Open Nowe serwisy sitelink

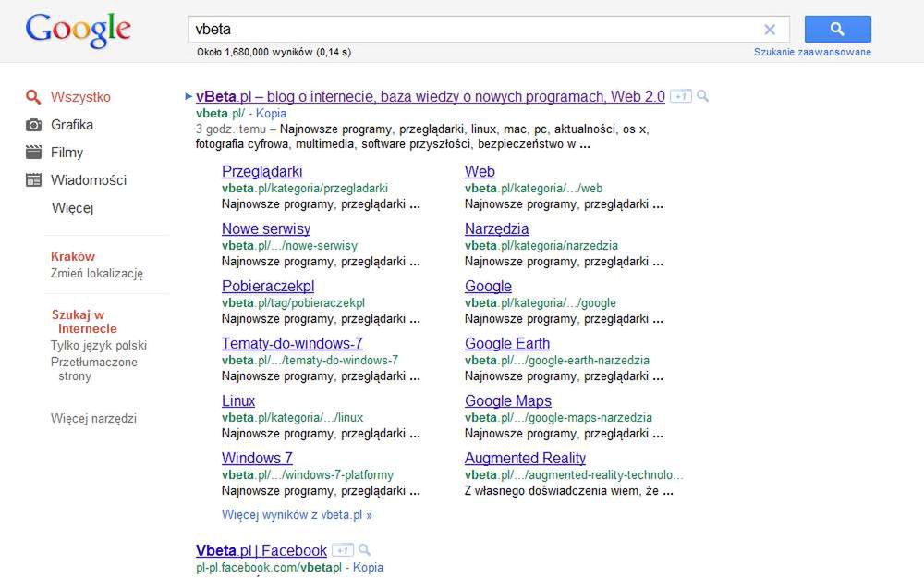point(266,228)
